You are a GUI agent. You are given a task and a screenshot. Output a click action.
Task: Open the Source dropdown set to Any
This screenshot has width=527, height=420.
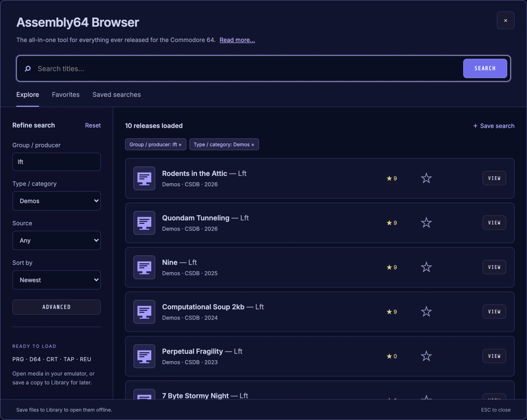(57, 240)
